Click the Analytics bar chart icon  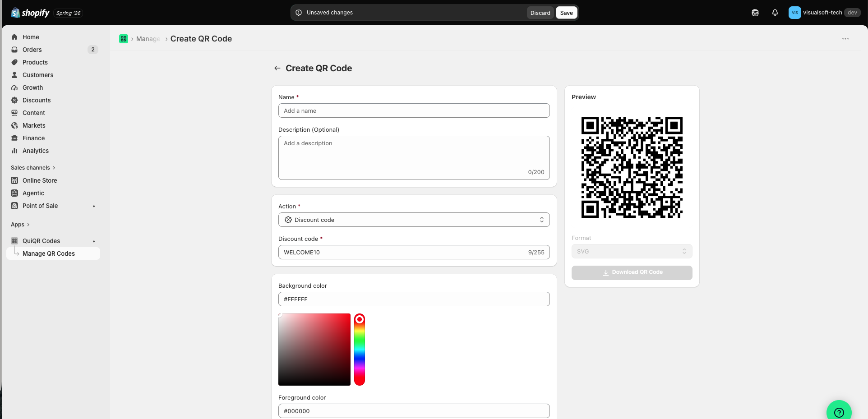coord(14,151)
